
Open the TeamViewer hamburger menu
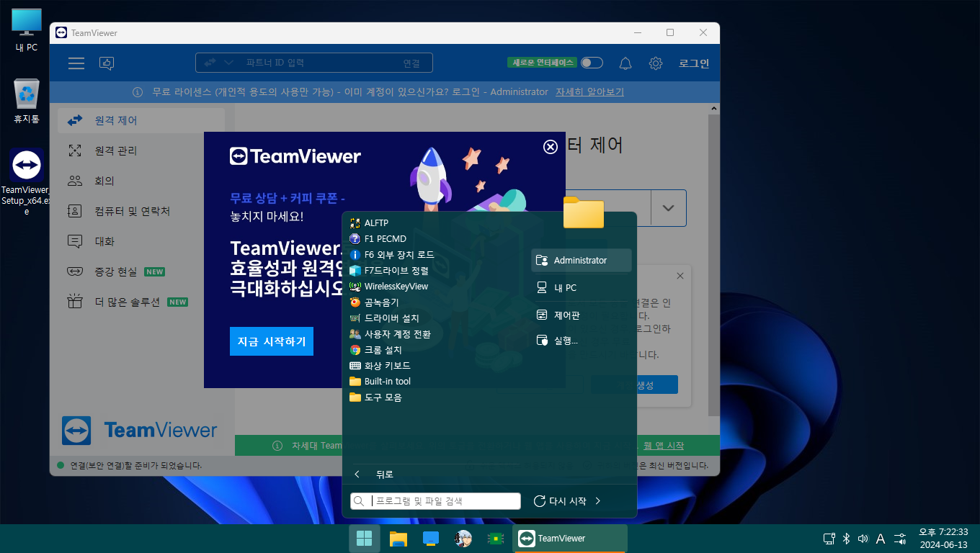76,63
